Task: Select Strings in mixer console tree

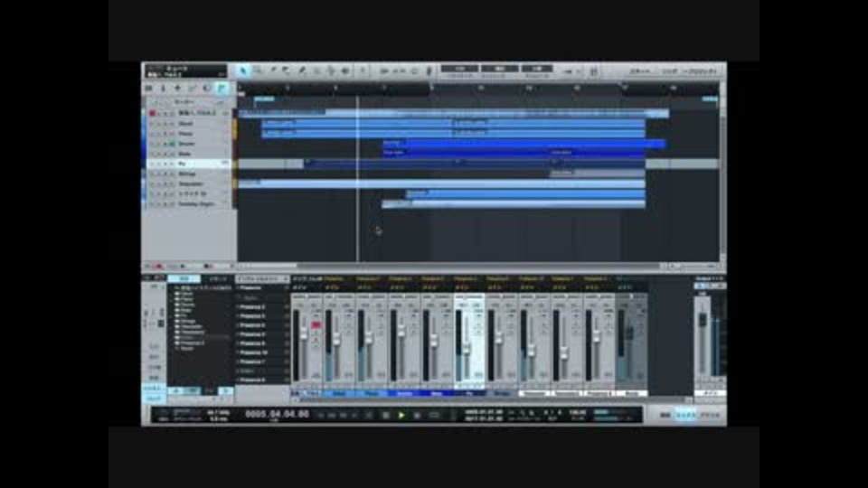Action: point(188,321)
